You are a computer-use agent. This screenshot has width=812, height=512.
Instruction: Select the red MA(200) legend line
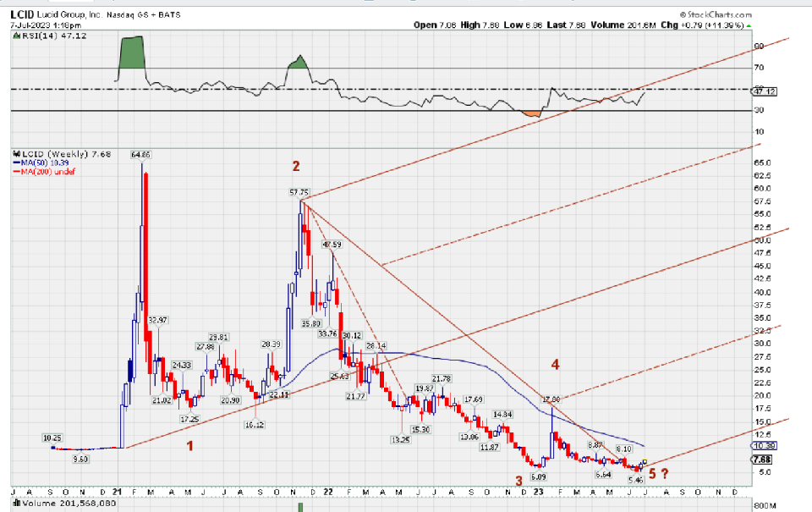(17, 172)
